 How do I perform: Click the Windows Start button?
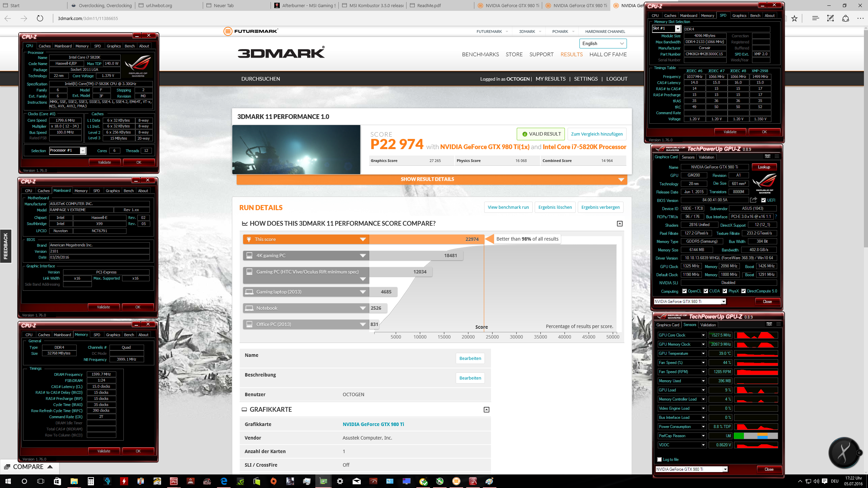(8, 481)
